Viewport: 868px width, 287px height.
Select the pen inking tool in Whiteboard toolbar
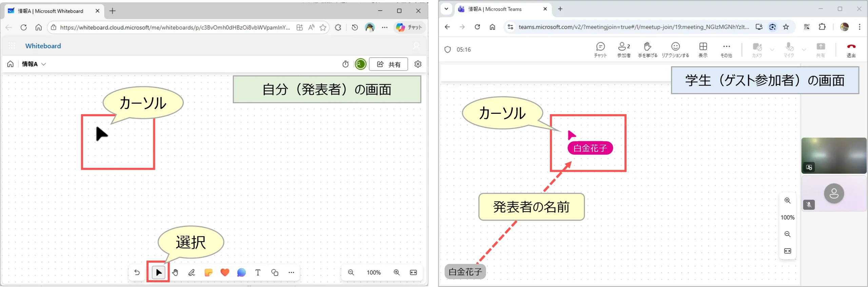coord(192,272)
